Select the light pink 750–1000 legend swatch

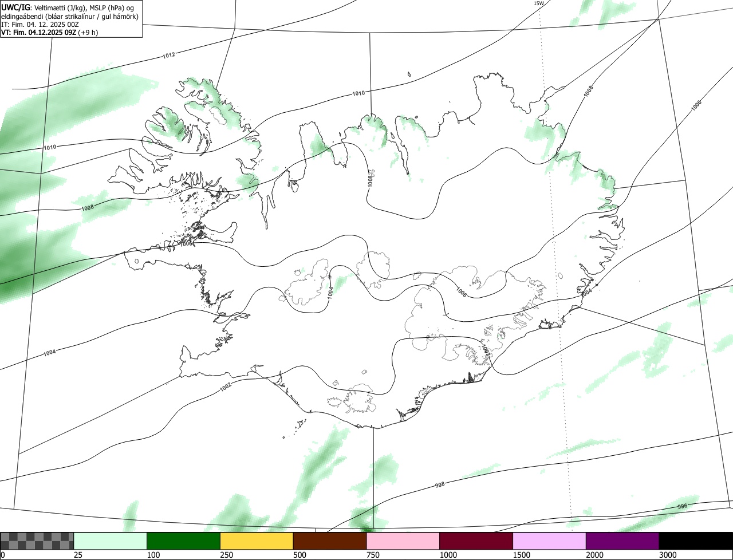click(403, 541)
